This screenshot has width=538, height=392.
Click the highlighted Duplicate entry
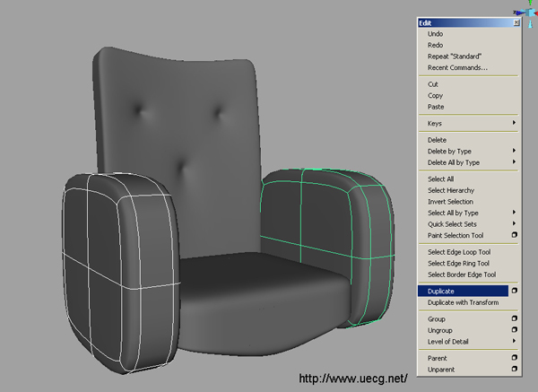click(x=463, y=291)
